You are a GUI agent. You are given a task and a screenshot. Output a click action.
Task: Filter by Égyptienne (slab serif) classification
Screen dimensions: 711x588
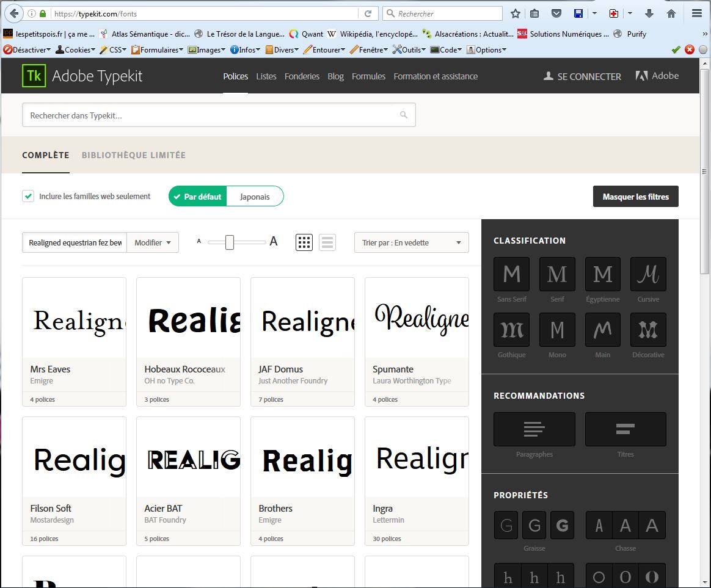(602, 274)
